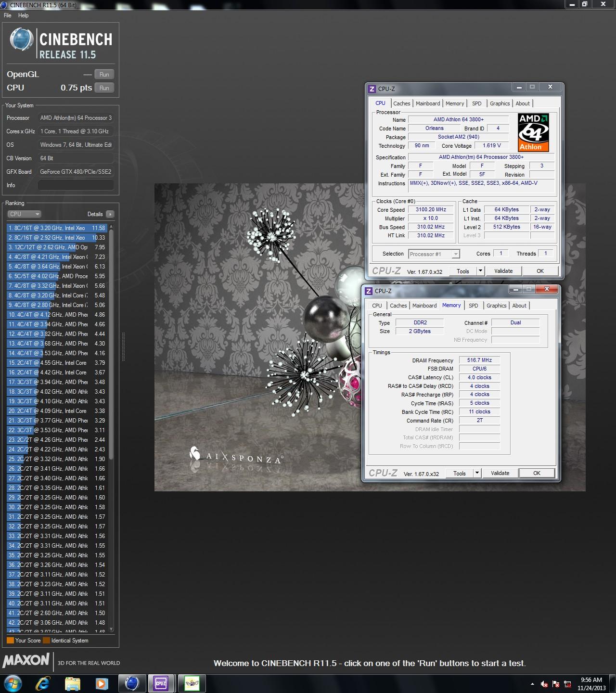Screen dimensions: 616x693
Task: Click Maxon logo at bottom
Action: pyautogui.click(x=26, y=660)
